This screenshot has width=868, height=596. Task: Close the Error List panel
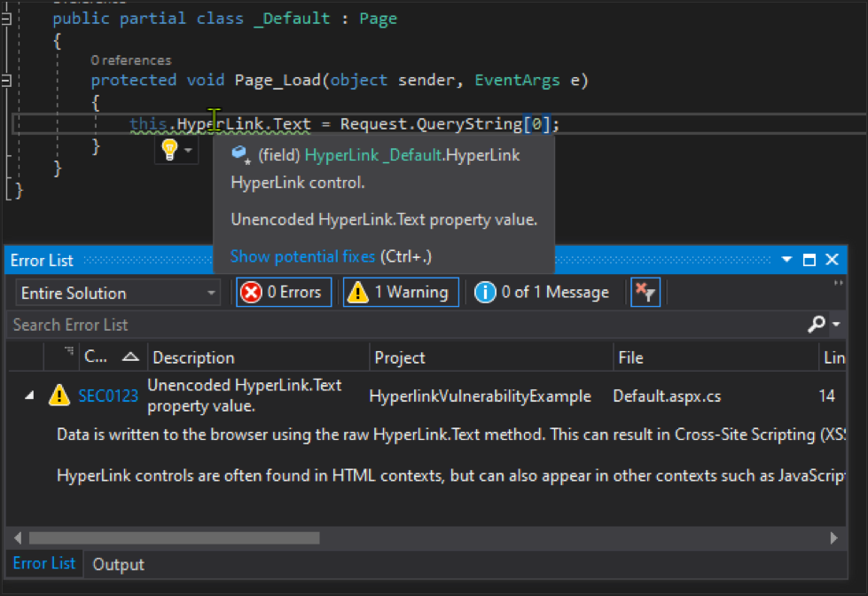pos(832,259)
